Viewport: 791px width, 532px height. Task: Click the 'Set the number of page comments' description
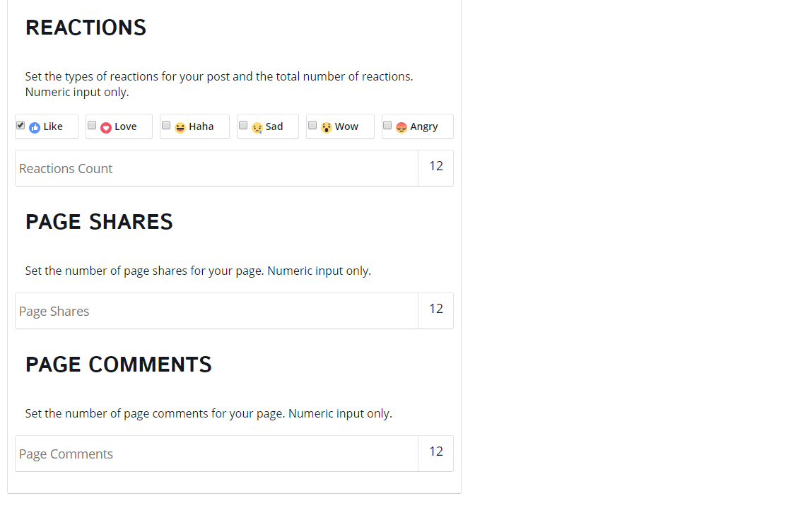[x=209, y=413]
